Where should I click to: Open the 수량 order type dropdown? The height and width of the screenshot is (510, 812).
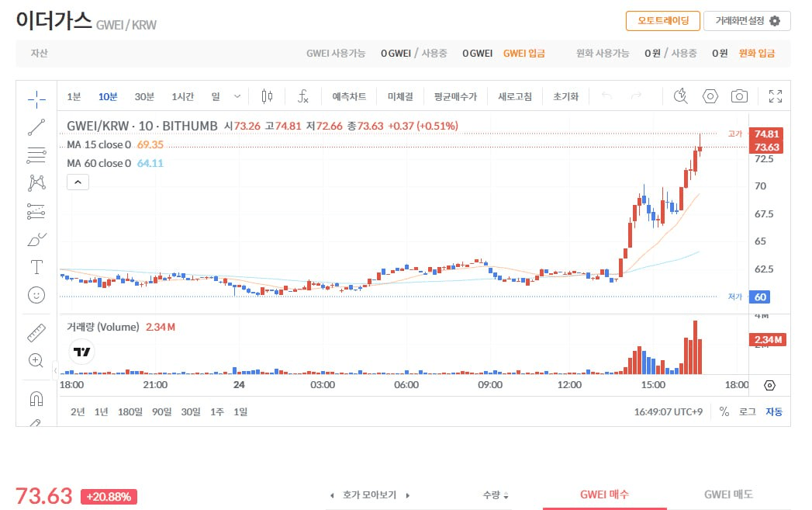(496, 494)
